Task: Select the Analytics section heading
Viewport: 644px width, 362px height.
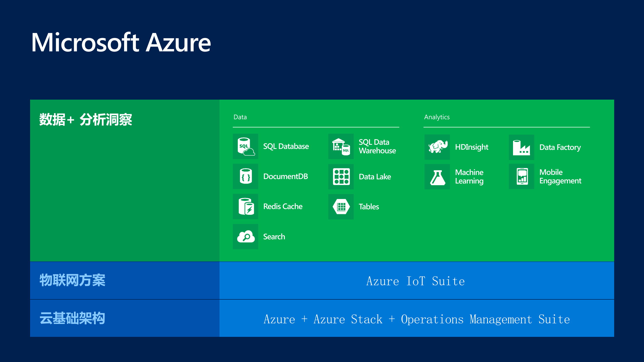Action: coord(437,117)
